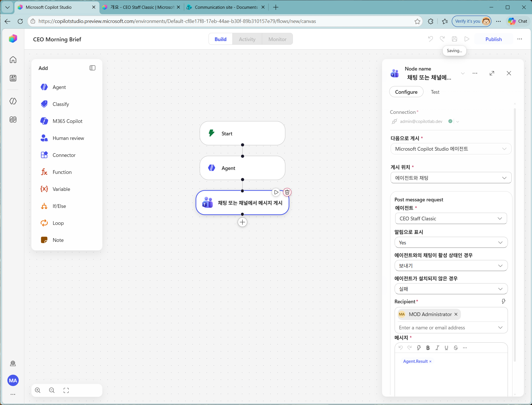The height and width of the screenshot is (405, 532).
Task: Undo the last flow change in header
Action: click(430, 39)
